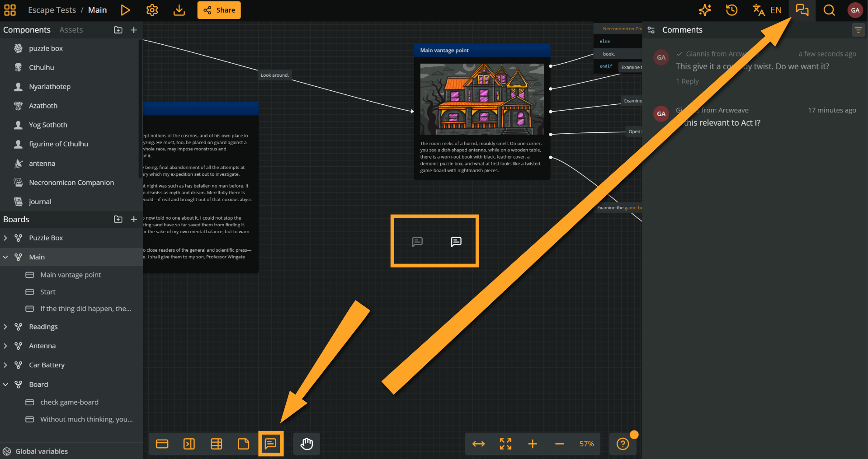Select the add note tool
The image size is (868, 459).
coord(244,444)
